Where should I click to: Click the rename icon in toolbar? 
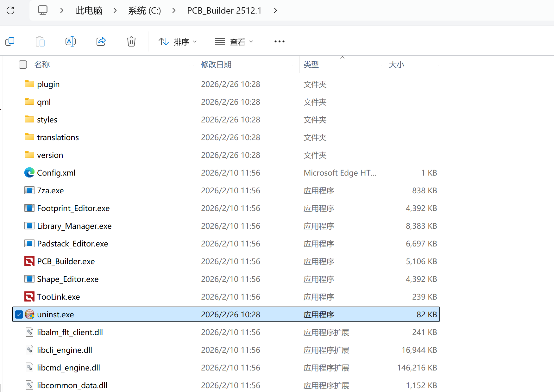[x=70, y=41]
